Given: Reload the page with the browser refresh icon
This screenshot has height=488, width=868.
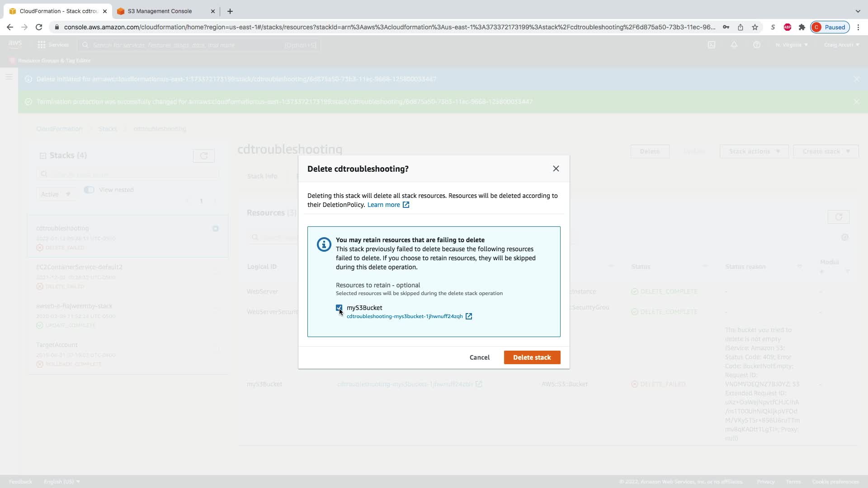Looking at the screenshot, I should 39,27.
